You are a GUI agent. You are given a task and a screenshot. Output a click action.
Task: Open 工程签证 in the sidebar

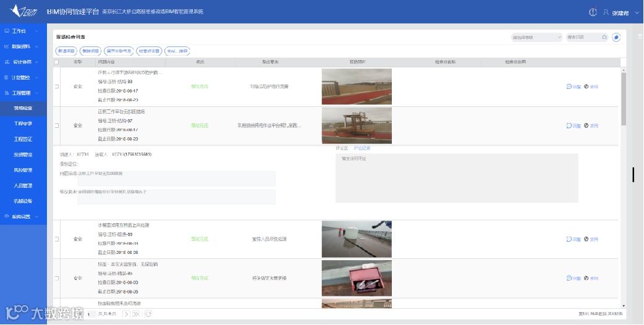coord(23,139)
